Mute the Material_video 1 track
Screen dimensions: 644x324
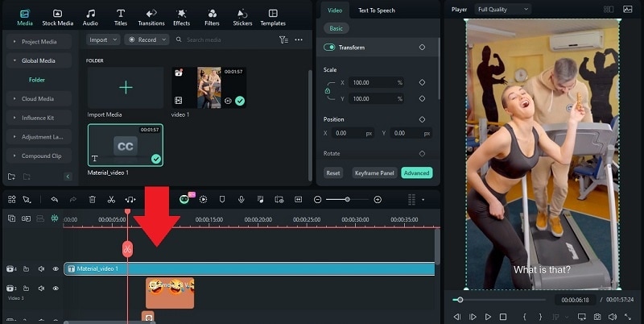[x=41, y=269]
